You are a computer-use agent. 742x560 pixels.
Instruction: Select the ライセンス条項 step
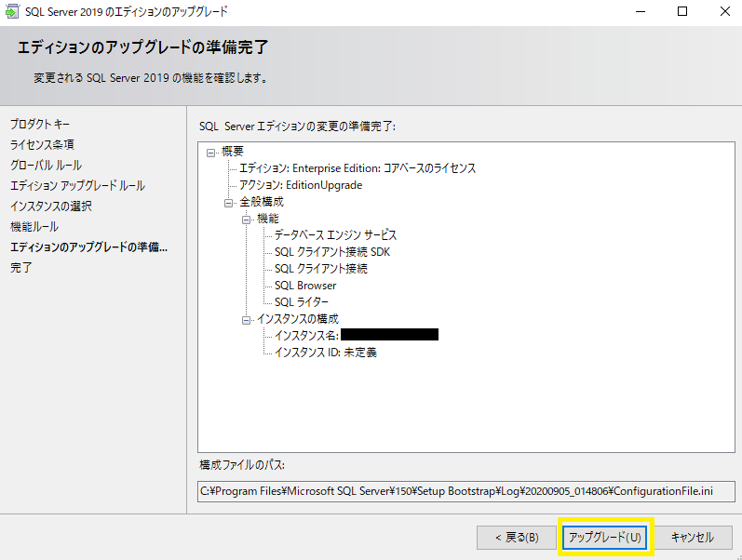pyautogui.click(x=43, y=144)
